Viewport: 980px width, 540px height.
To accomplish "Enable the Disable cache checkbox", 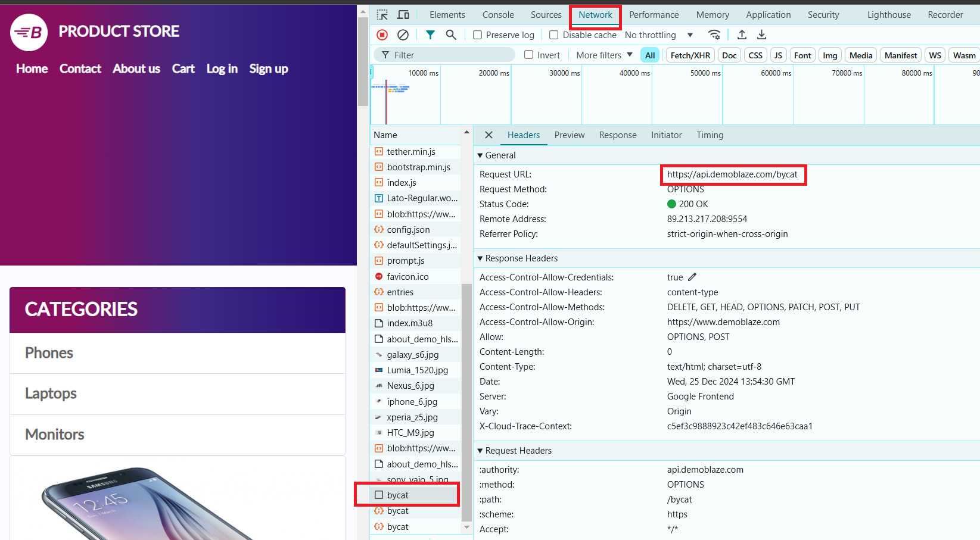I will click(x=553, y=35).
